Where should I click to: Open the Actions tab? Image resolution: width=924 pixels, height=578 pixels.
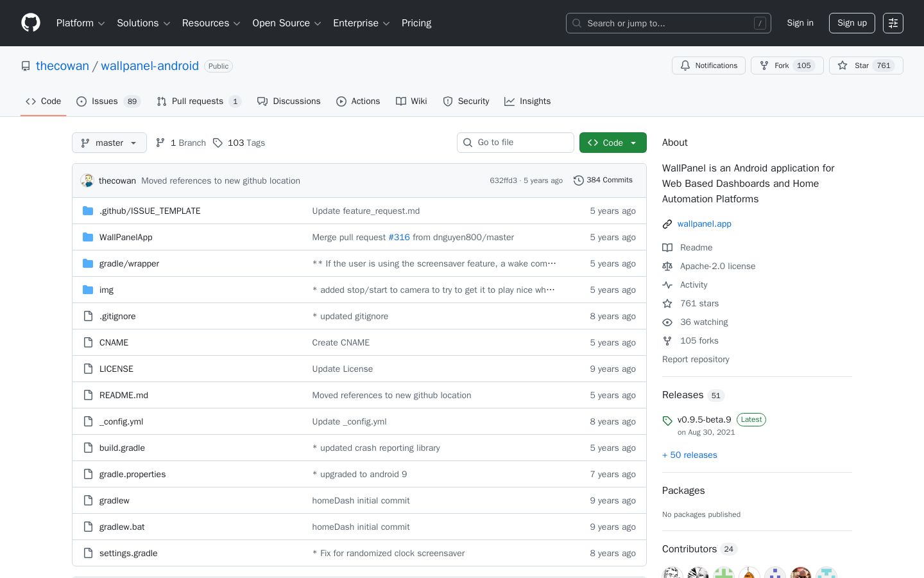(x=358, y=101)
